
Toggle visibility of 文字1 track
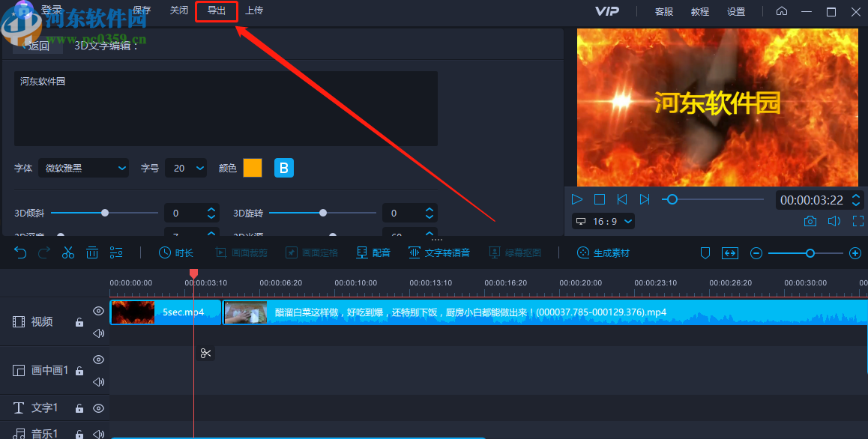point(98,408)
